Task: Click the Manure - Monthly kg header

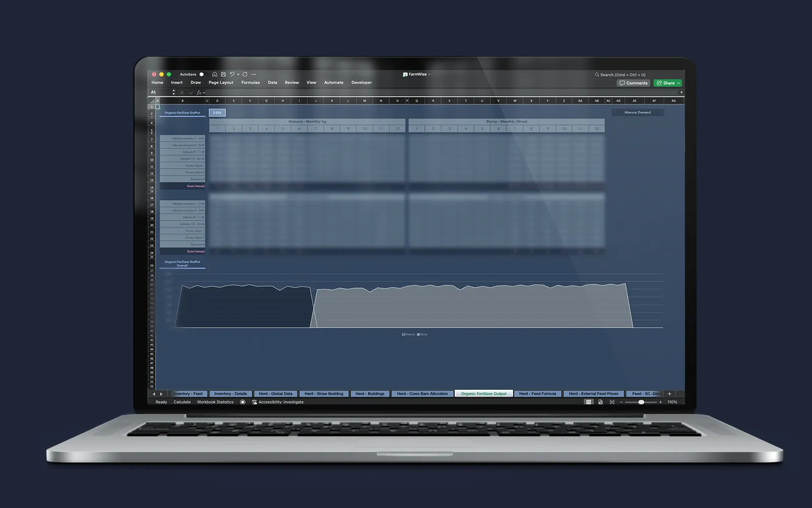Action: pos(307,121)
